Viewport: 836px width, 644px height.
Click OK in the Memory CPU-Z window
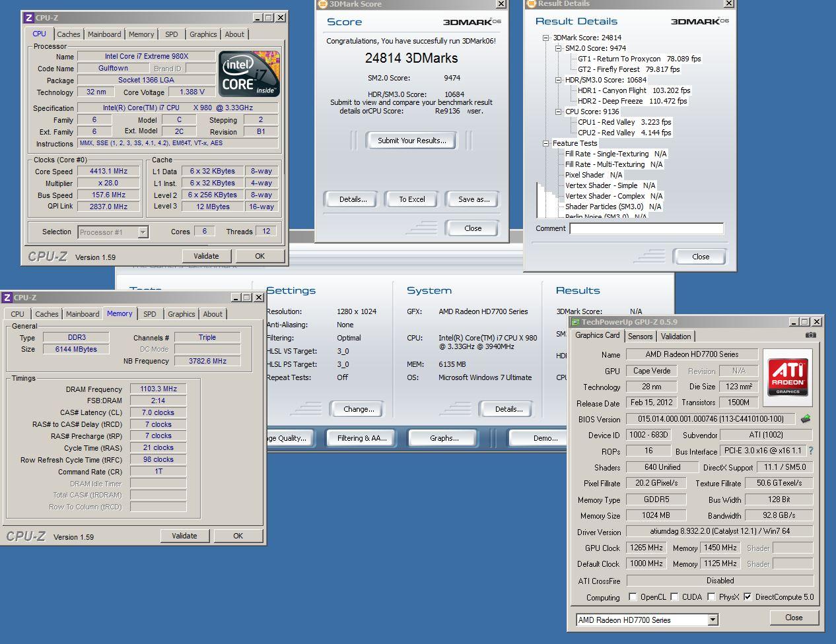238,536
